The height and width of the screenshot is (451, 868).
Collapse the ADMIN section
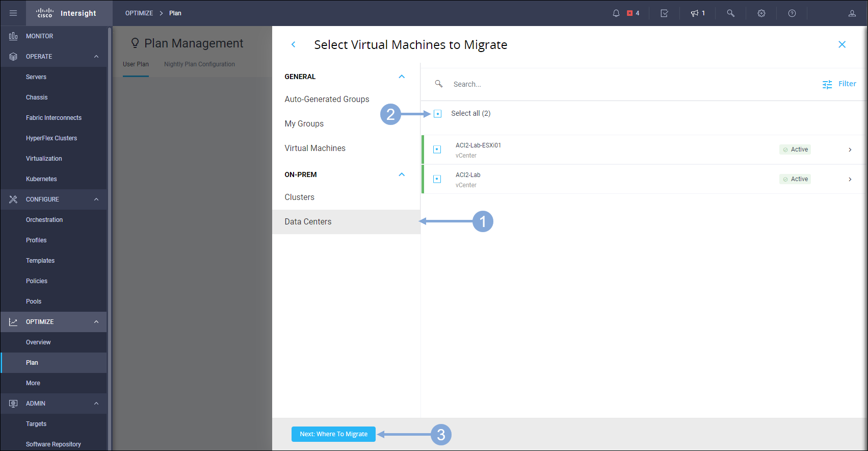tap(96, 404)
